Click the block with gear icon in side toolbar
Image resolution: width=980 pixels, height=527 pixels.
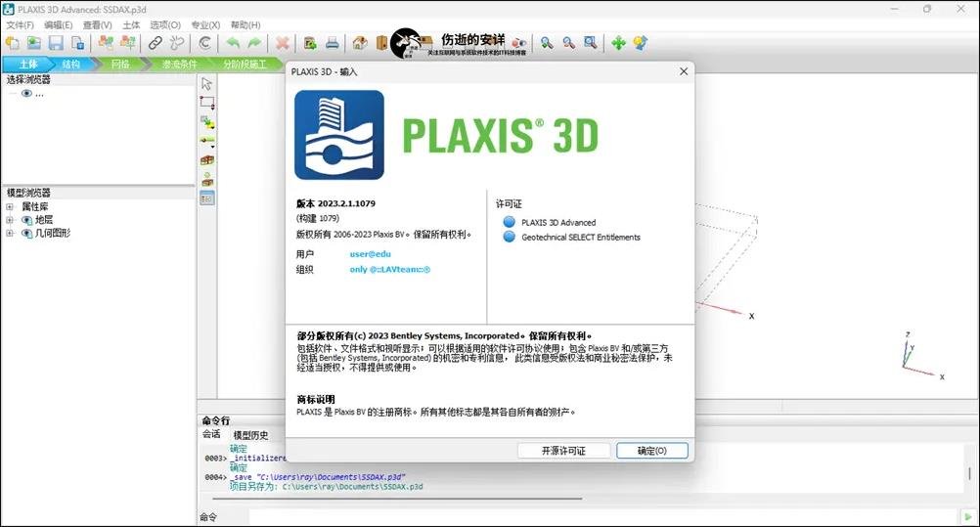click(x=207, y=180)
